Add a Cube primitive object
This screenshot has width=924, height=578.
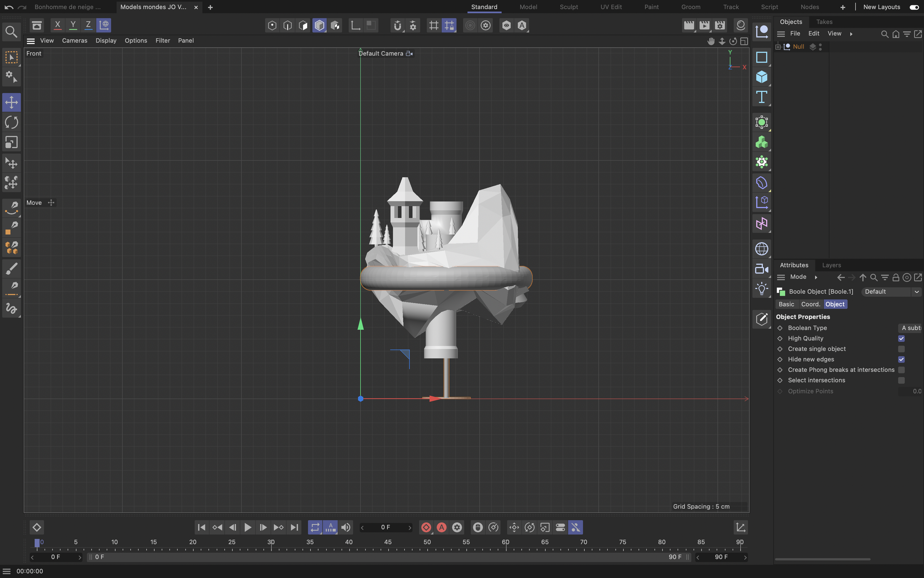(762, 77)
